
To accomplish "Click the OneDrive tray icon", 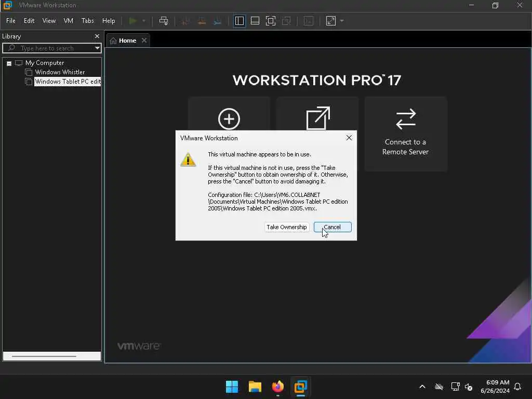I will coord(439,387).
